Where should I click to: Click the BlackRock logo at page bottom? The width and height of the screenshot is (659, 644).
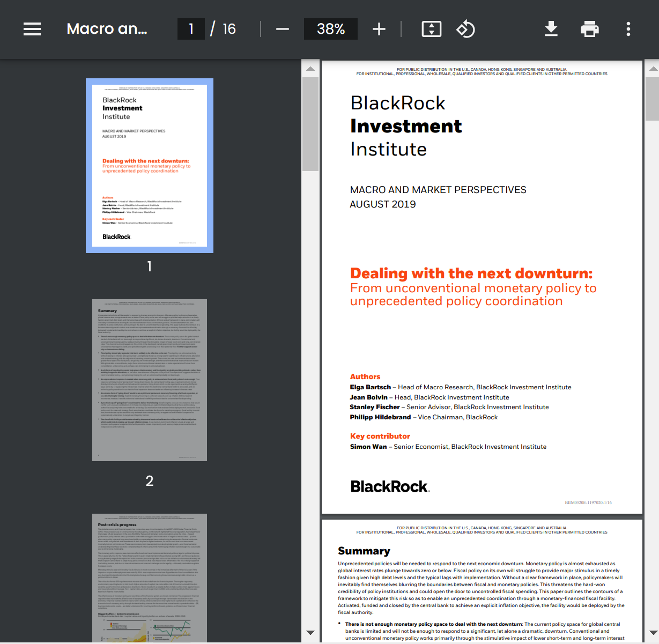[x=390, y=486]
